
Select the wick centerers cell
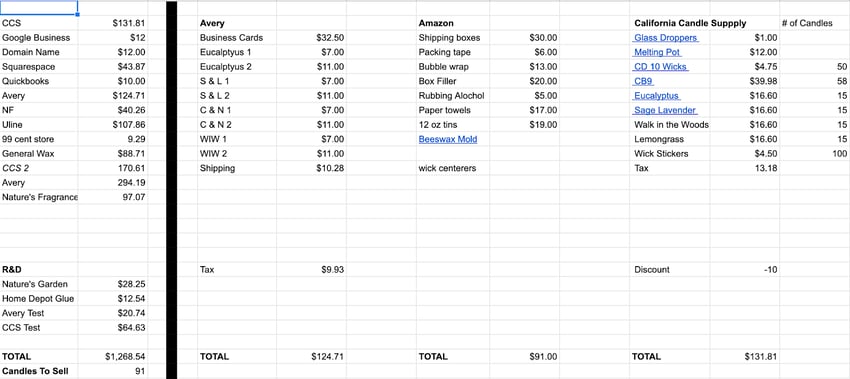(x=453, y=168)
